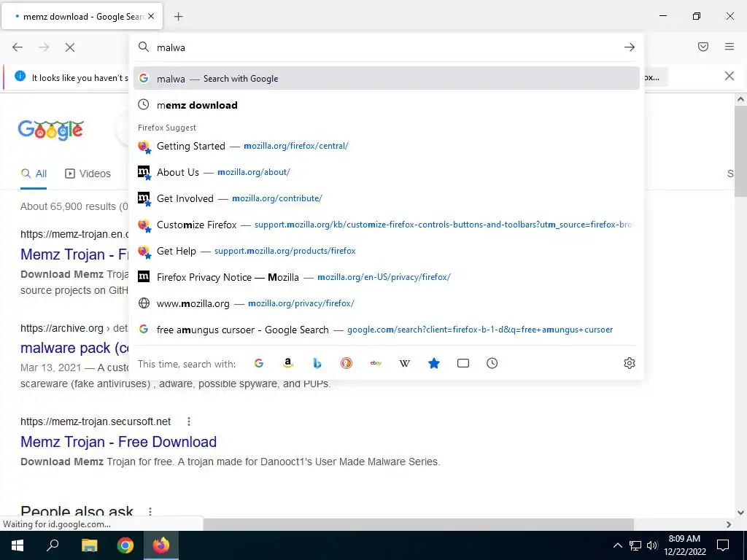Click the go arrow in the address bar
The width and height of the screenshot is (747, 560).
(x=630, y=47)
